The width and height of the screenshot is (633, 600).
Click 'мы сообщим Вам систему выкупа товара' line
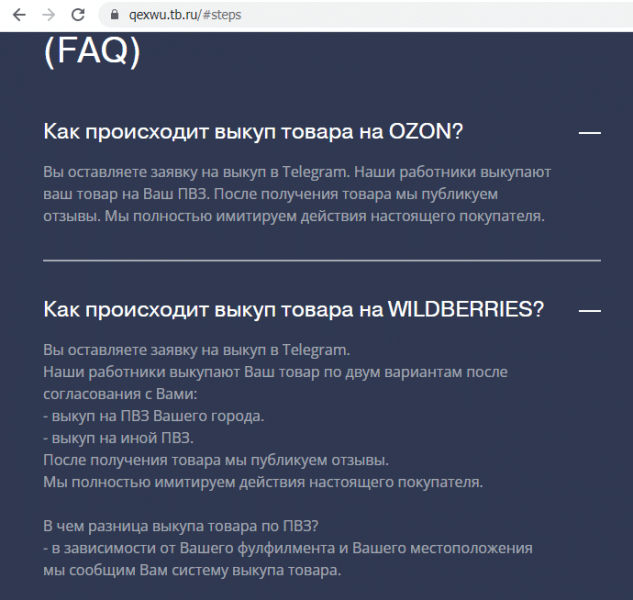click(x=192, y=570)
